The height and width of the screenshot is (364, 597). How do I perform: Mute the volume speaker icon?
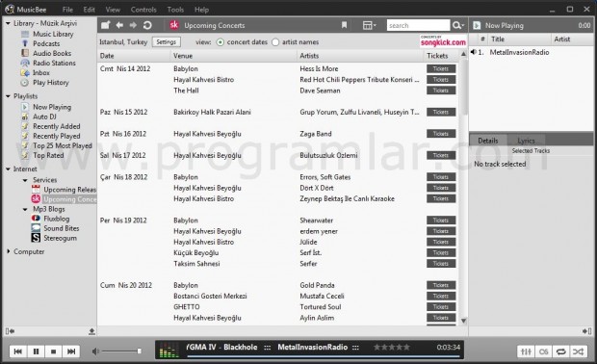[x=95, y=351]
